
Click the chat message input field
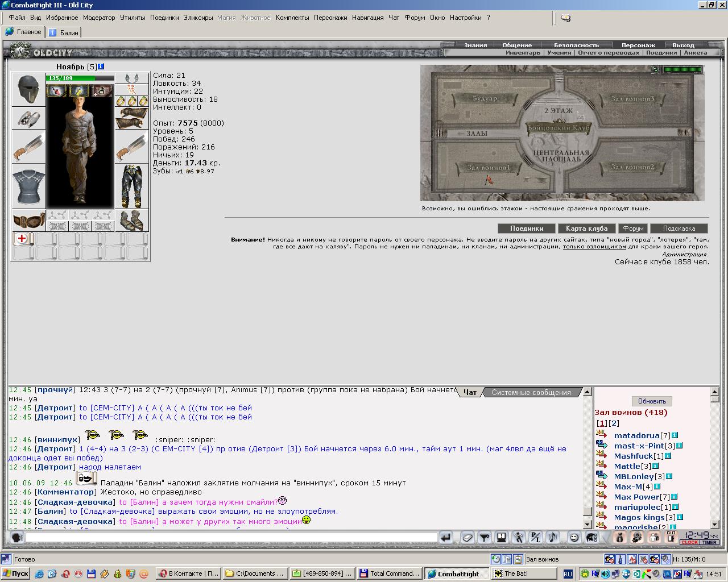(x=231, y=537)
